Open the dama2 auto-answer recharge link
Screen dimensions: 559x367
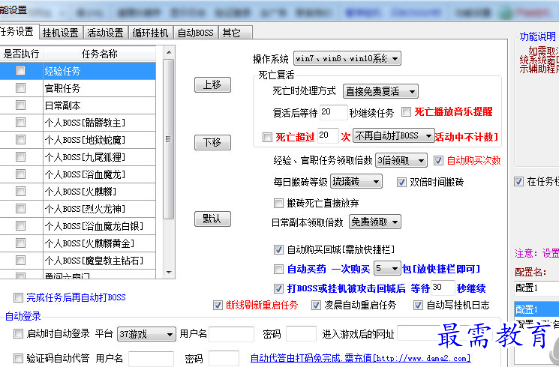tap(360, 358)
